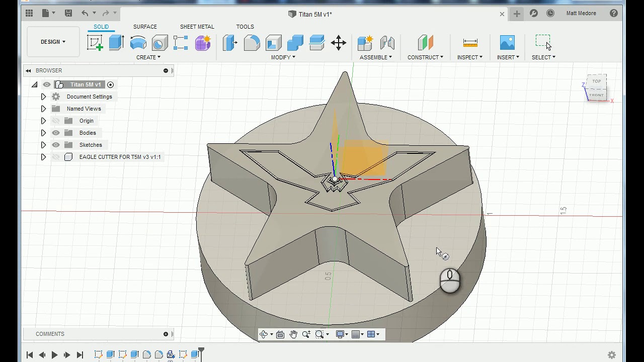Screen dimensions: 644x362
Task: Open the SELECT dropdown menu
Action: 543,57
